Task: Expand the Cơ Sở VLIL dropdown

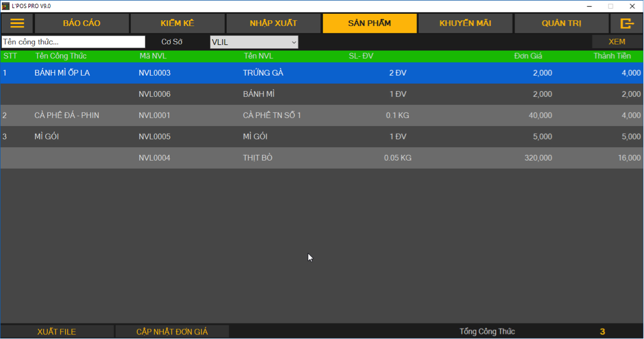Action: [x=254, y=42]
